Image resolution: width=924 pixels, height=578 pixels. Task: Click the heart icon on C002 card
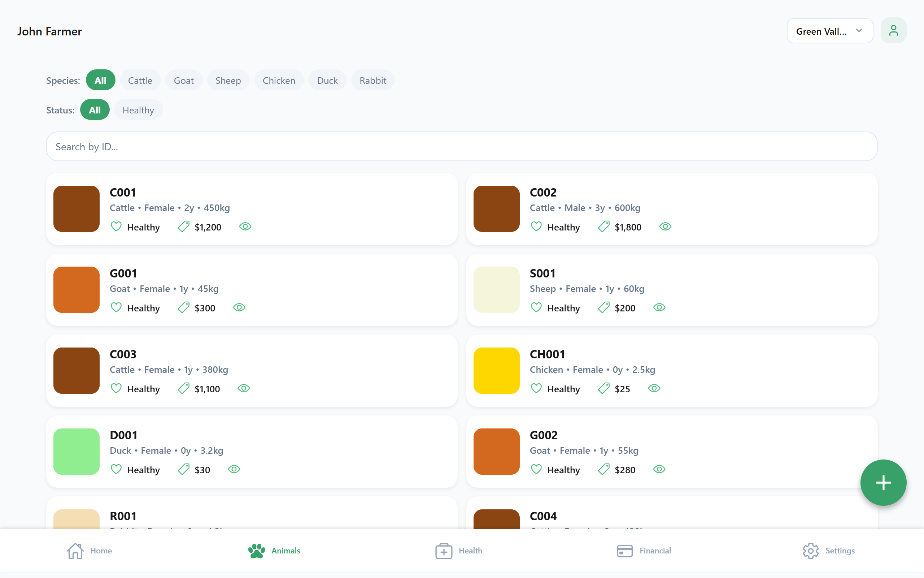tap(536, 227)
